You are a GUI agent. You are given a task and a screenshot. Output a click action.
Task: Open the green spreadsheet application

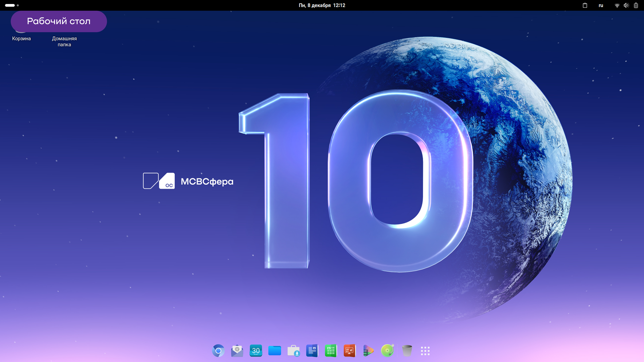pyautogui.click(x=331, y=351)
